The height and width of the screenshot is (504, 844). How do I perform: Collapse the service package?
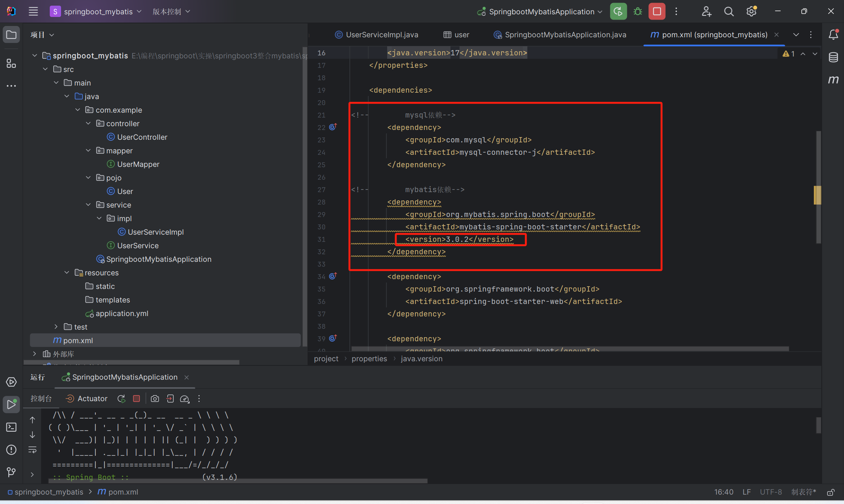88,205
